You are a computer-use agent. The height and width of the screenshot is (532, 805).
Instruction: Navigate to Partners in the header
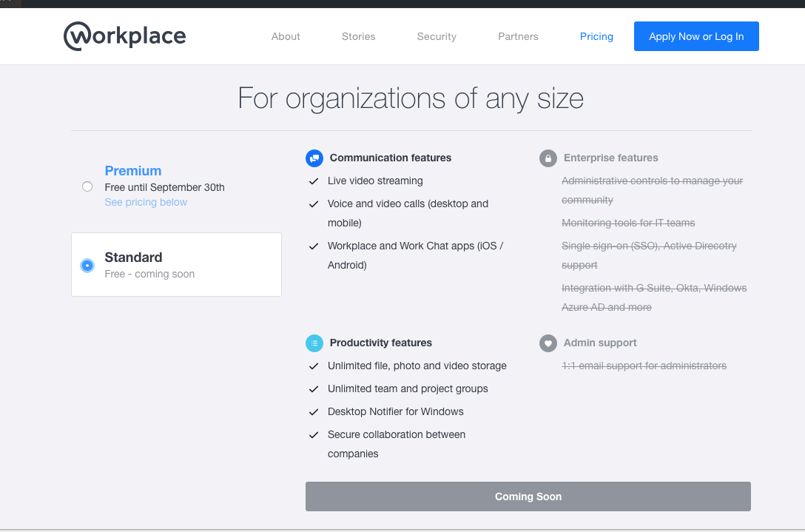pyautogui.click(x=518, y=36)
